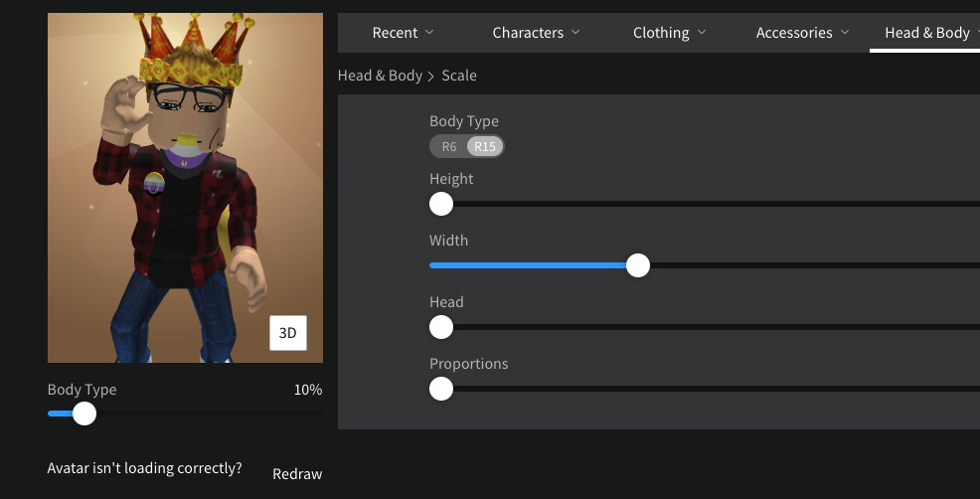Viewport: 980px width, 499px height.
Task: Select the Head & Body tab
Action: 927,33
